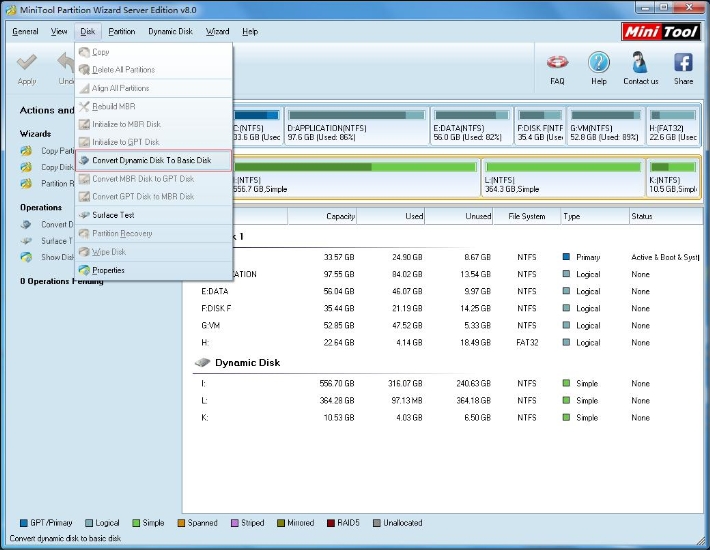Open the Dynamic Disk menu
Screen dimensions: 710x550
pos(170,32)
